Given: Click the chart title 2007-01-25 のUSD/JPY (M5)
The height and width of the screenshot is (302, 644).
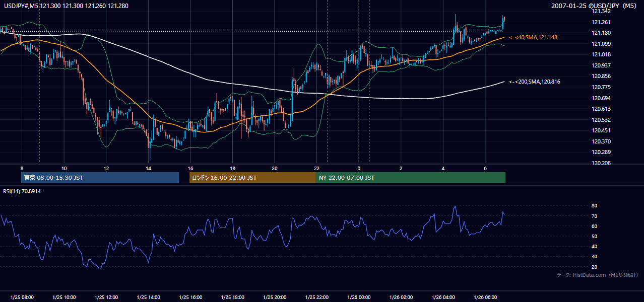Looking at the screenshot, I should (595, 6).
